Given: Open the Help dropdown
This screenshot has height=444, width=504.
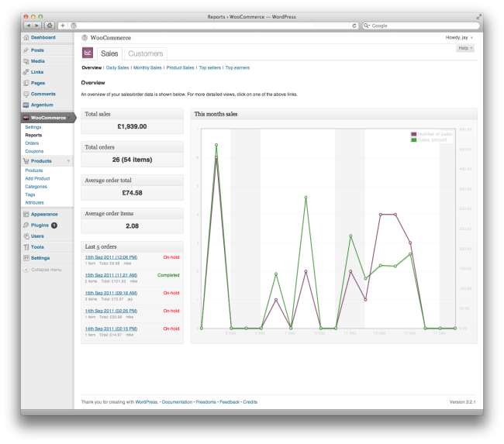Looking at the screenshot, I should click(x=465, y=48).
